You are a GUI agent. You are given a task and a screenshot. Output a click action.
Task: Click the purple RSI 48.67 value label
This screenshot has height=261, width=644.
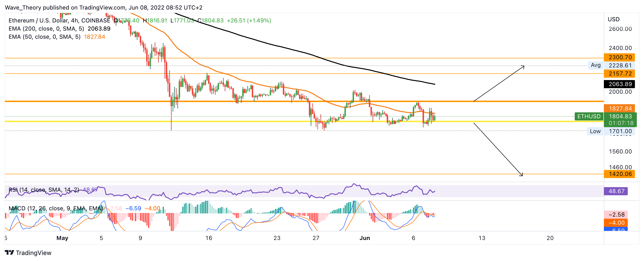click(x=616, y=191)
